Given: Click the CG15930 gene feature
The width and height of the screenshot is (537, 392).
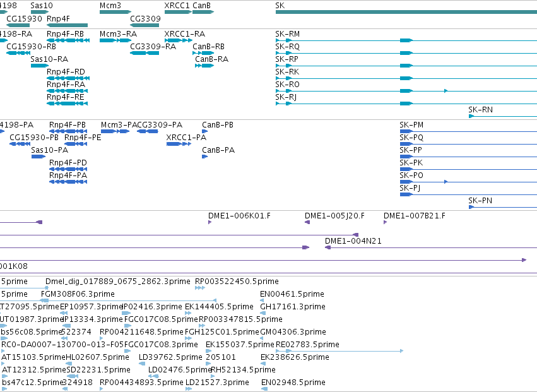Looking at the screenshot, I should [18, 25].
